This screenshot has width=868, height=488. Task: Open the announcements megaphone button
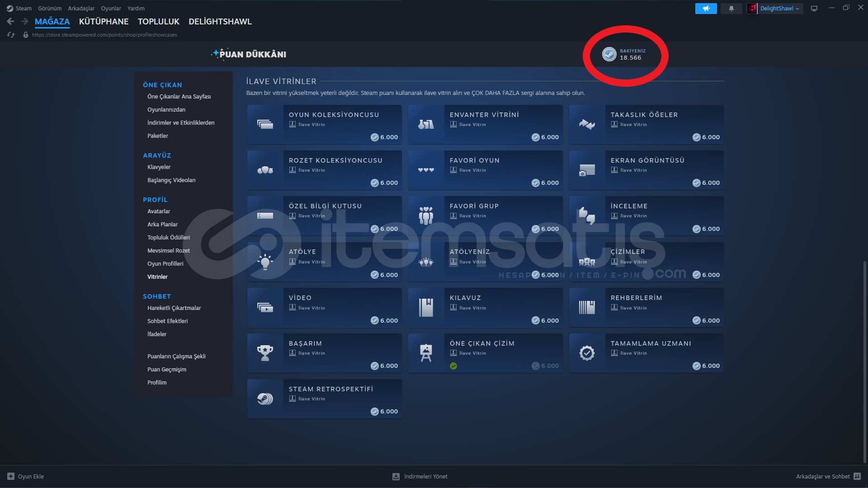(x=706, y=8)
